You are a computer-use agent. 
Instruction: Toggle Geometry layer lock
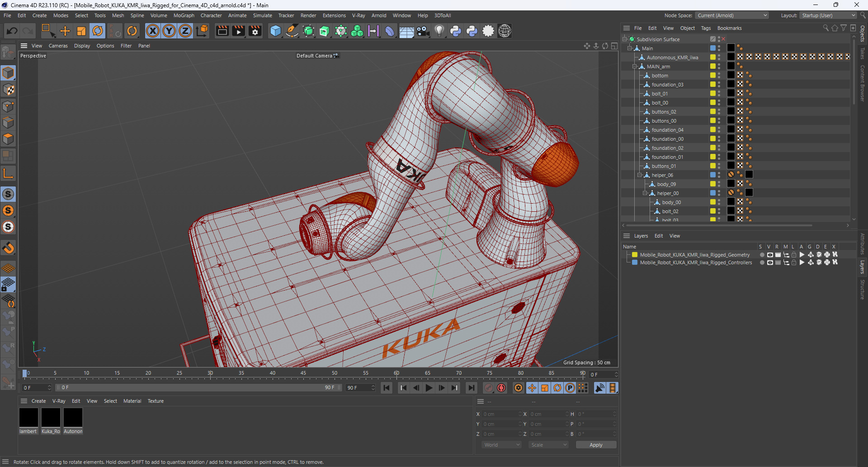(x=794, y=255)
